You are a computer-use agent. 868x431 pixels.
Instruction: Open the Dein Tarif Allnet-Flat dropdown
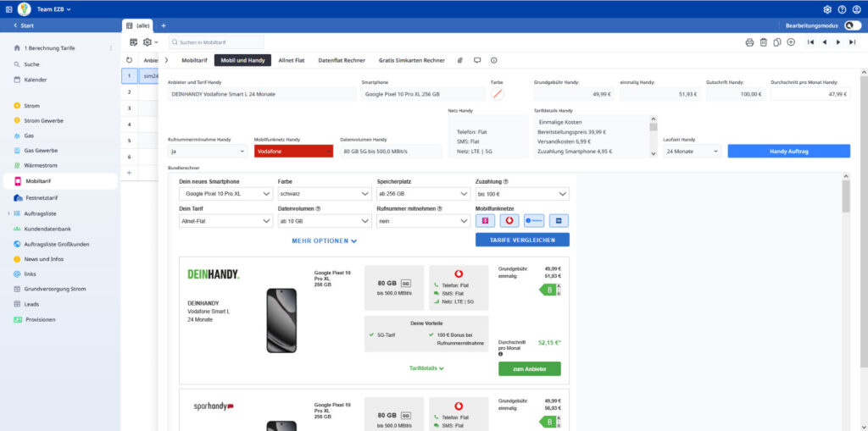[x=225, y=221]
